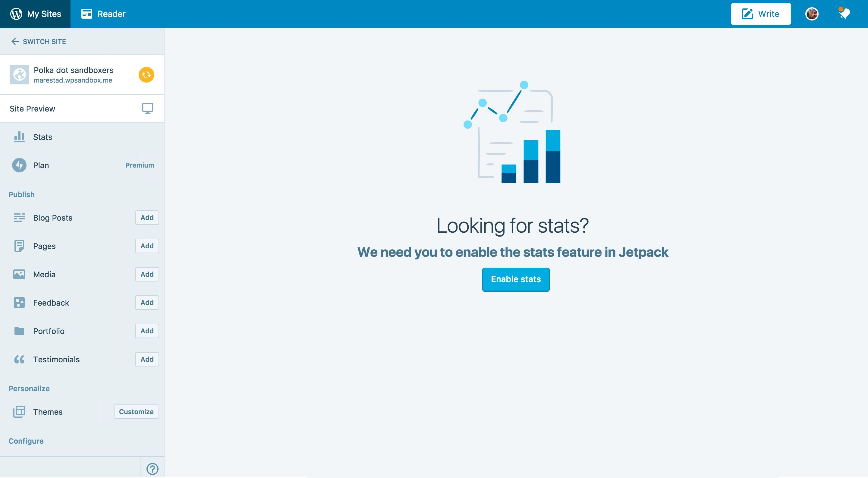Open the notifications bell icon
The width and height of the screenshot is (868, 478).
(844, 14)
